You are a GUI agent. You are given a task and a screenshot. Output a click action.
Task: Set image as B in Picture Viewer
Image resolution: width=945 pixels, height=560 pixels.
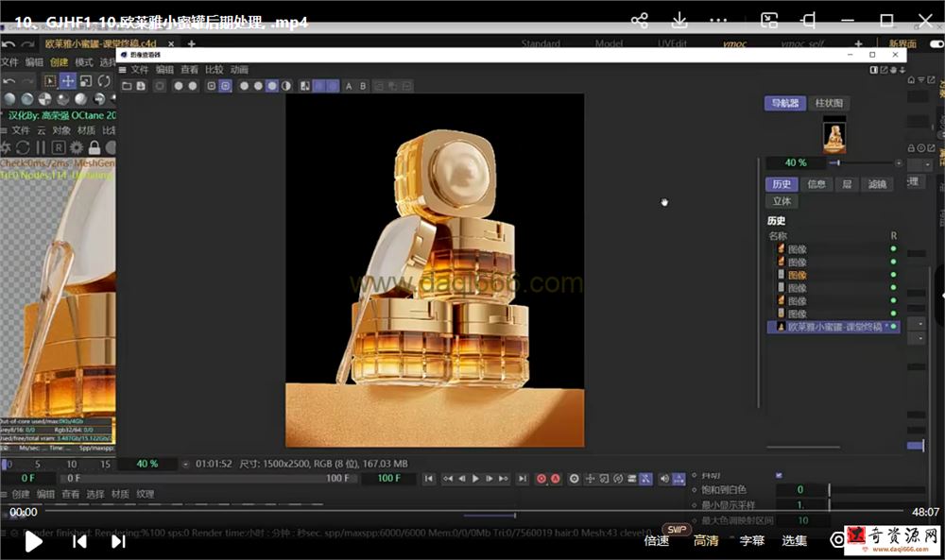(x=363, y=86)
